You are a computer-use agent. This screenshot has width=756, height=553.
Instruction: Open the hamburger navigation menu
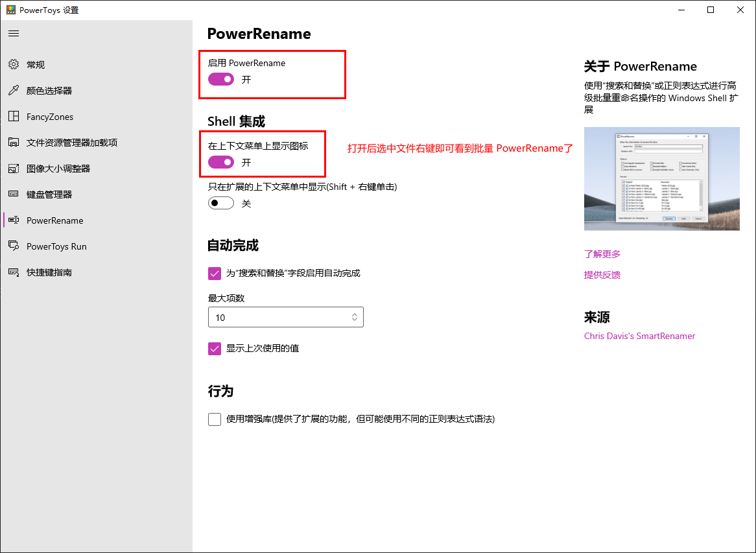tap(14, 33)
